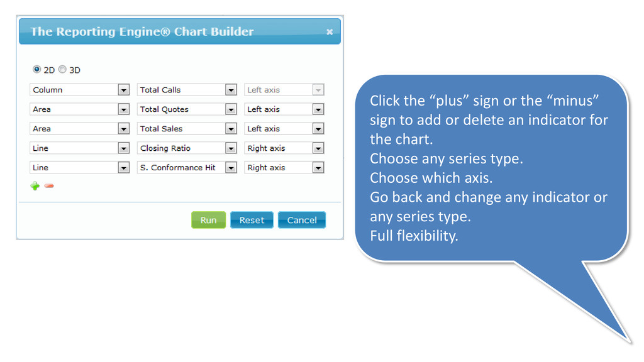Open the Total Calls indicator dropdown
Image resolution: width=644 pixels, height=362 pixels.
[x=187, y=90]
